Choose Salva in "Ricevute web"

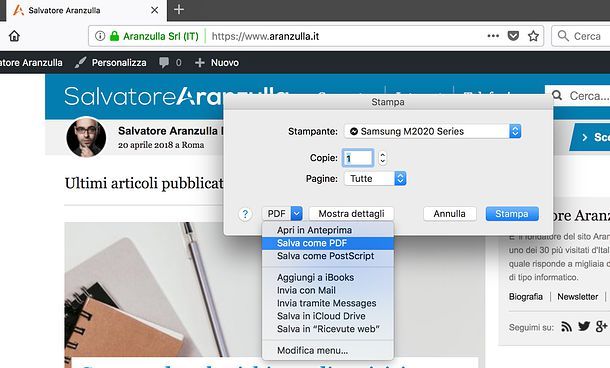pyautogui.click(x=328, y=329)
